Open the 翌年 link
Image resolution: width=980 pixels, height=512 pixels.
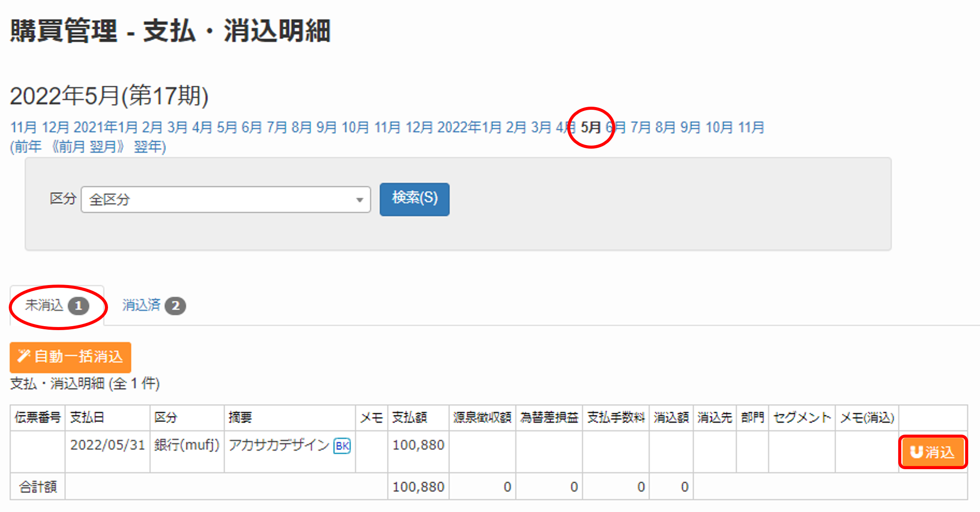(x=147, y=146)
